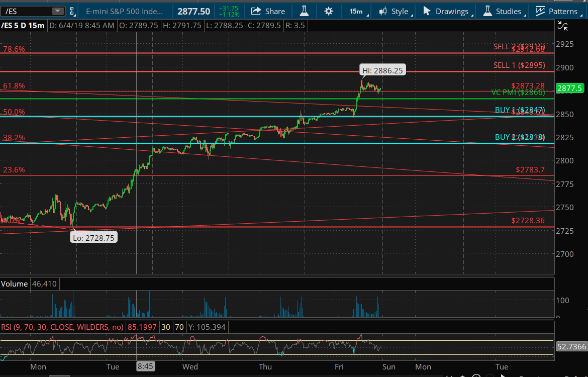The image size is (588, 377).
Task: Click the 2750 price axis label
Action: [x=565, y=207]
